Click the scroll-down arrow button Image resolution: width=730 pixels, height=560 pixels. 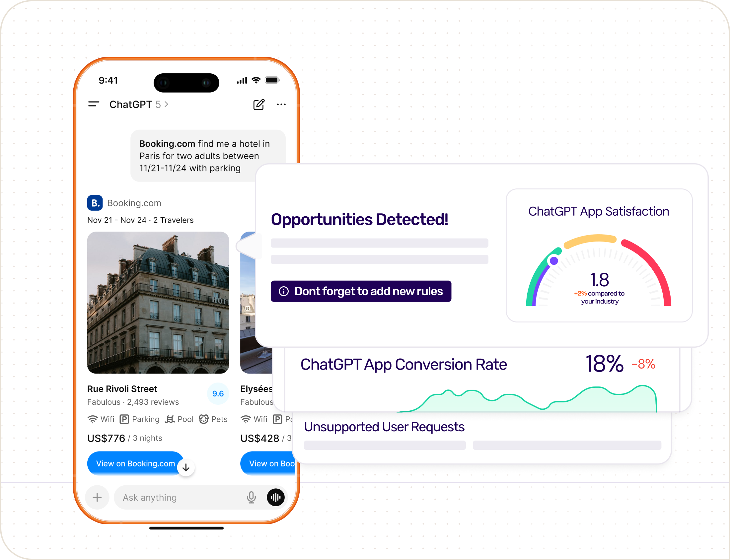tap(186, 468)
